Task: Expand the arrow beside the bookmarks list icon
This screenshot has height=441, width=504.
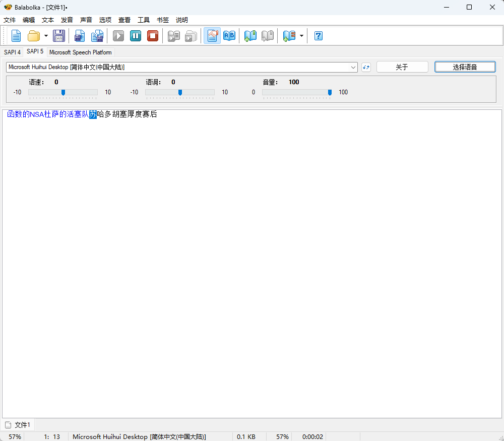Action: (301, 36)
